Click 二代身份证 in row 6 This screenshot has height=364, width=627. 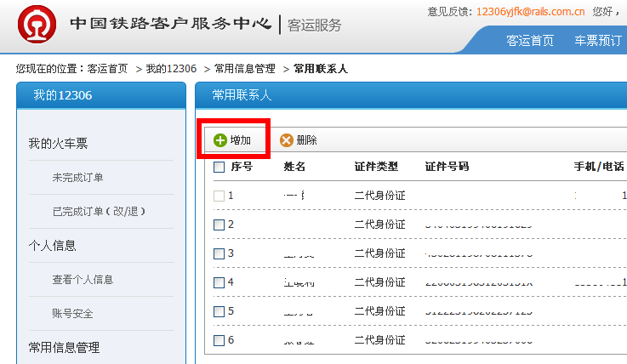point(380,340)
